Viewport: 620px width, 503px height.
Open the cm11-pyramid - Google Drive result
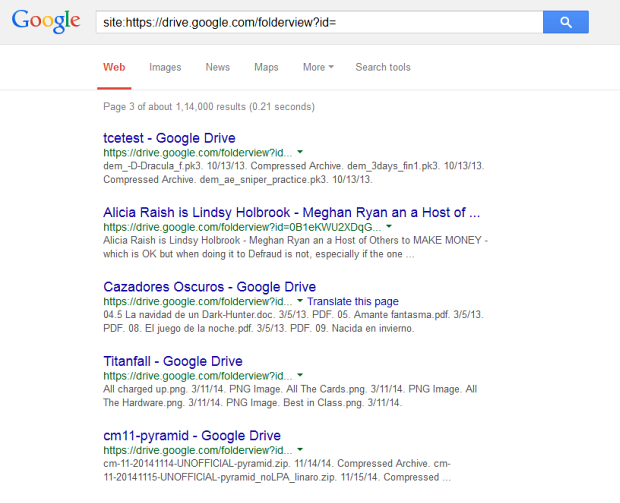192,435
